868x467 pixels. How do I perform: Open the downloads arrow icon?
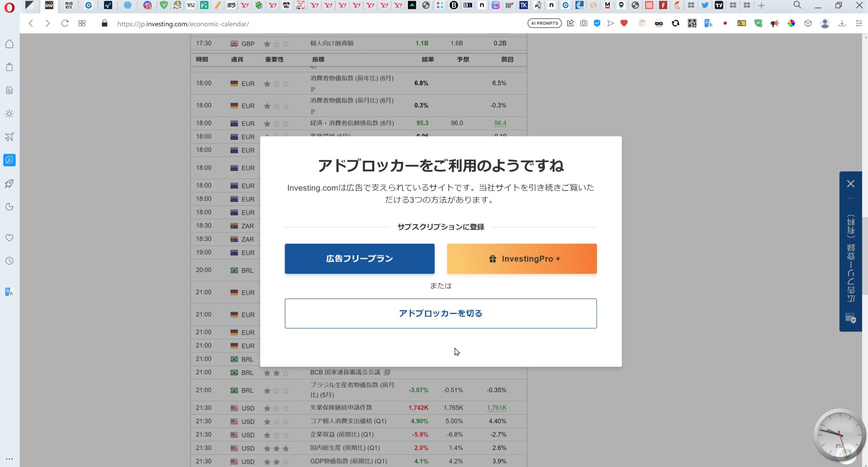[842, 23]
